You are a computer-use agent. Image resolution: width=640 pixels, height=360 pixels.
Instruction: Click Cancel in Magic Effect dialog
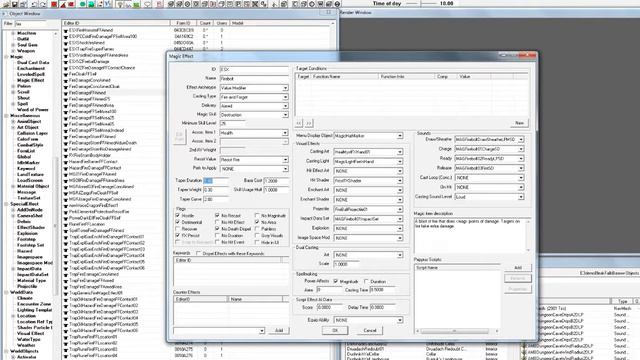click(x=370, y=330)
